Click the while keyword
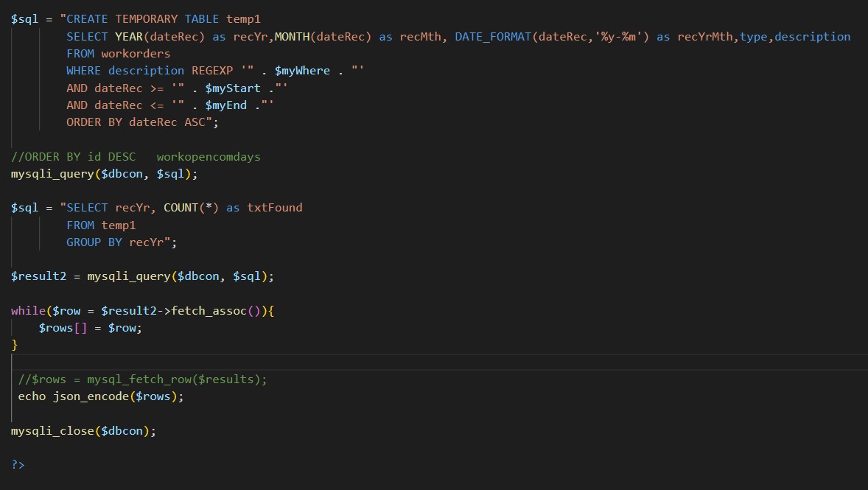868x490 pixels. tap(28, 311)
